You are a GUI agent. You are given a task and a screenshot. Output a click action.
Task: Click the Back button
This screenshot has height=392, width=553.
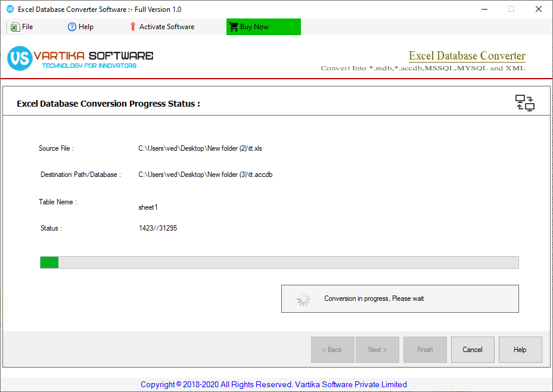click(x=333, y=350)
